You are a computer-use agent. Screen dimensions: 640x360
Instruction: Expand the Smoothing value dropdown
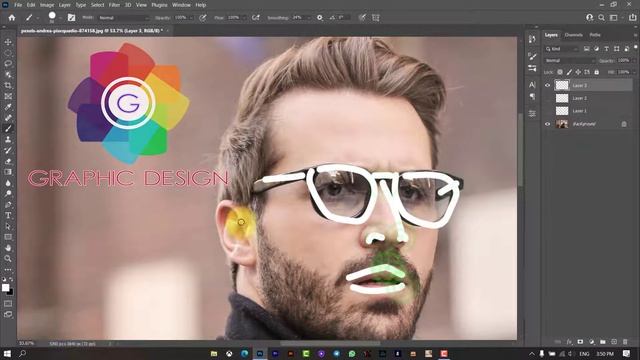tap(309, 18)
